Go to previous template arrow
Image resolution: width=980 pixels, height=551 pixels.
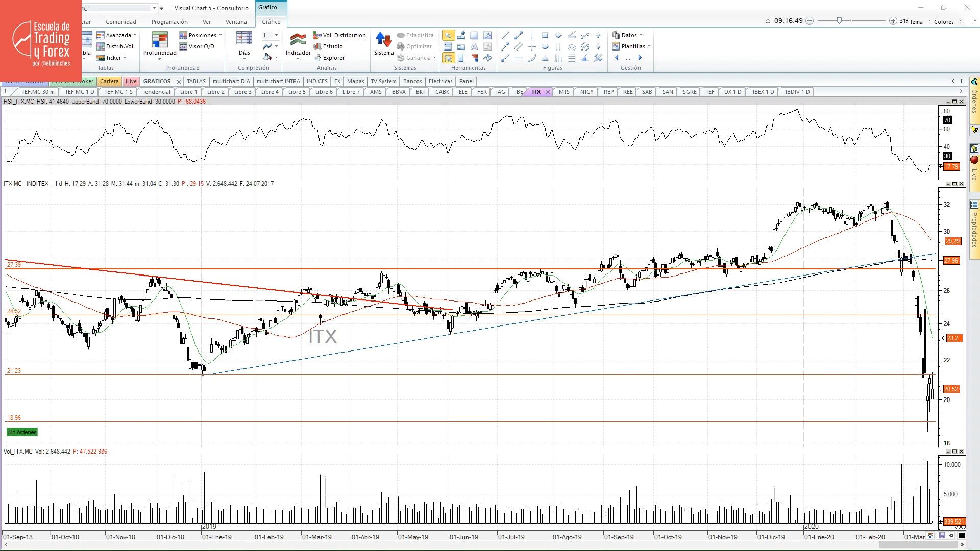click(x=617, y=58)
